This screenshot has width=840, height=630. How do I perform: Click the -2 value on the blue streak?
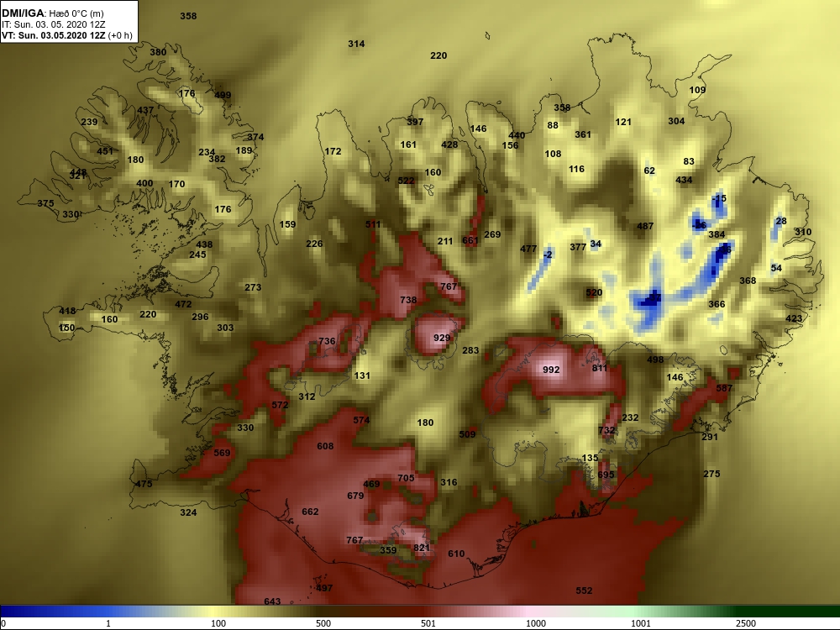point(548,255)
